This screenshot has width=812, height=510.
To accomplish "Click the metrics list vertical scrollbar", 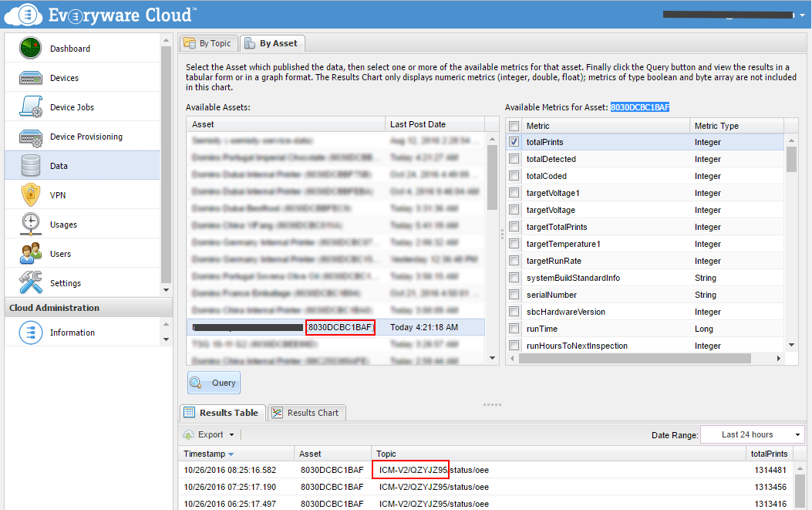I will tap(790, 159).
